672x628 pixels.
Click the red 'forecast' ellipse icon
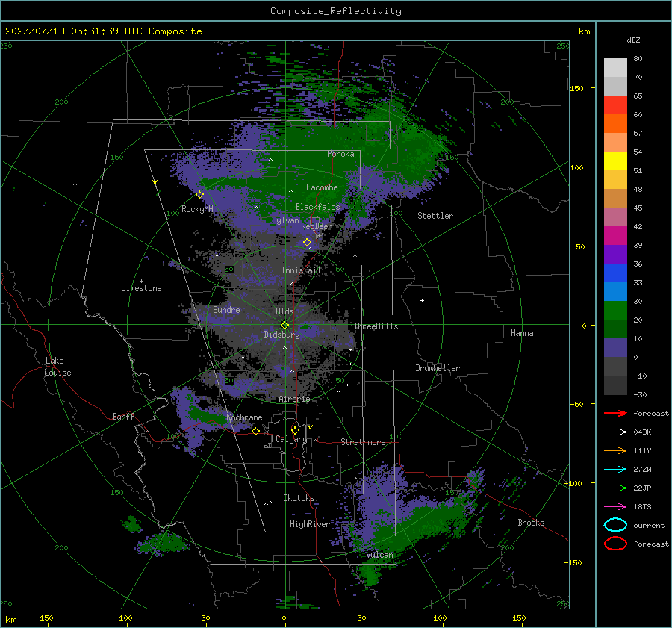coord(615,544)
